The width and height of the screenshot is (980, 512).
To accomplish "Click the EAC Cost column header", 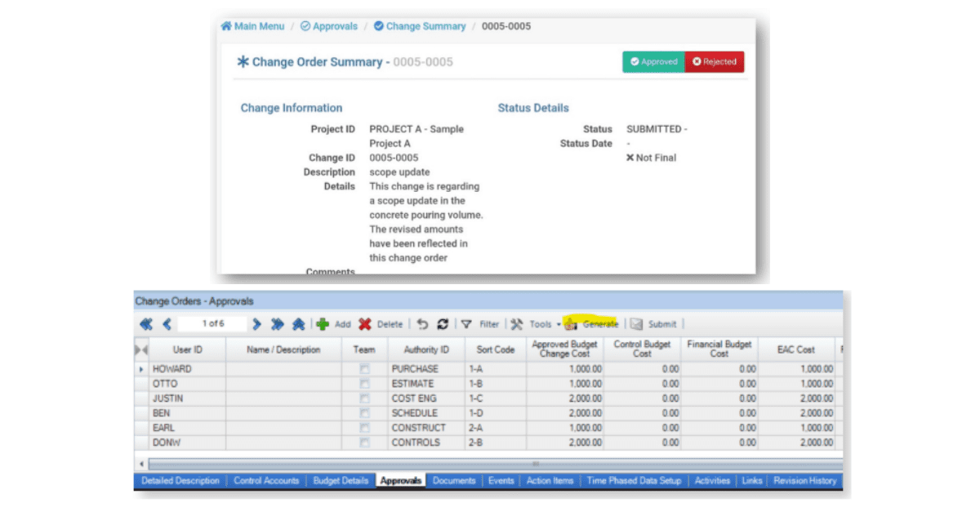I will click(796, 349).
